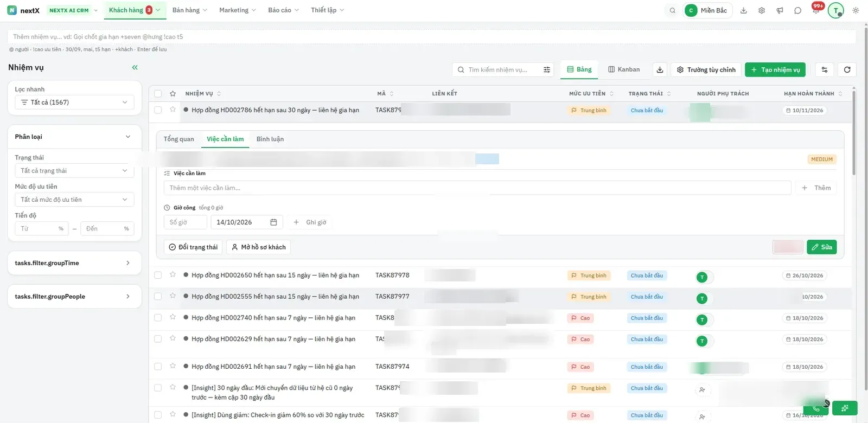Click the green sparkle AI assistant button
Image resolution: width=868 pixels, height=423 pixels.
point(845,408)
